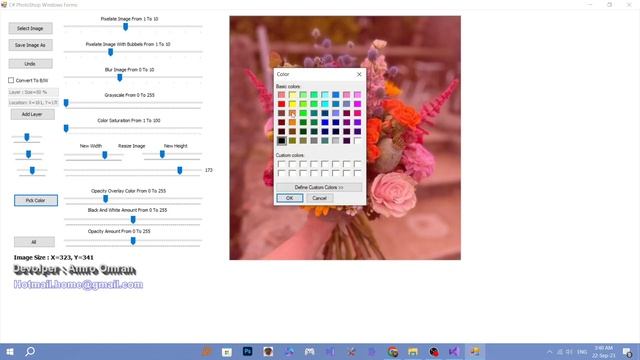Click the Undo button
The height and width of the screenshot is (360, 640).
point(30,64)
